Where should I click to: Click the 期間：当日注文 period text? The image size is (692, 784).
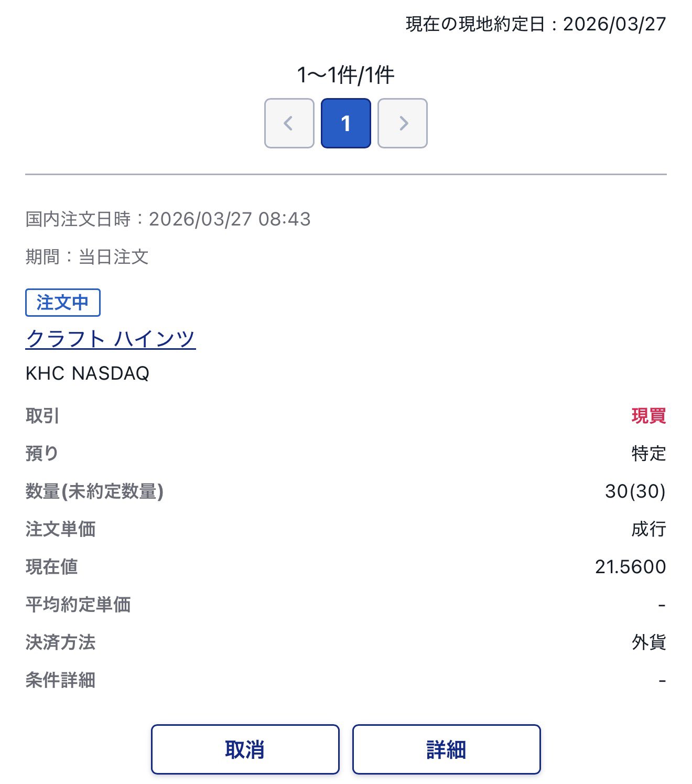(x=87, y=257)
